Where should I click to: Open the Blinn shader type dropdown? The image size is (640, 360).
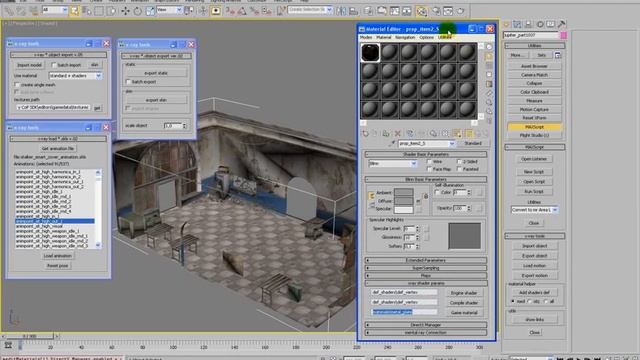point(392,163)
